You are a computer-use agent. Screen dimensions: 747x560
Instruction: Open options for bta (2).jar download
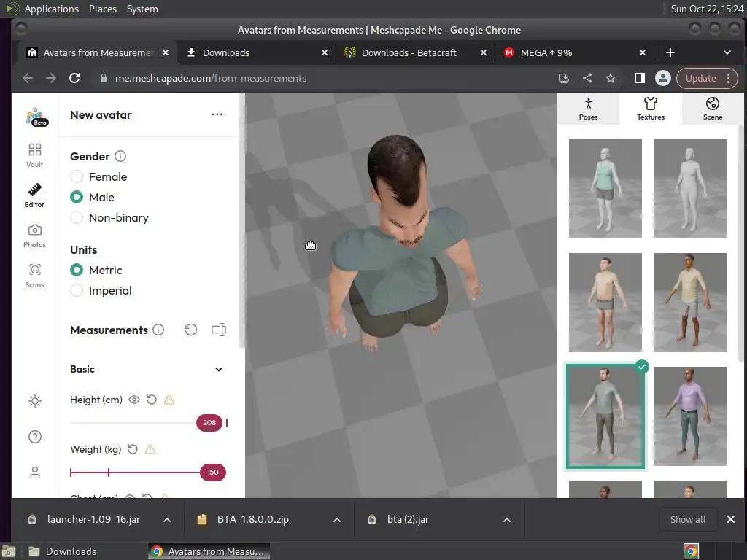pyautogui.click(x=507, y=520)
